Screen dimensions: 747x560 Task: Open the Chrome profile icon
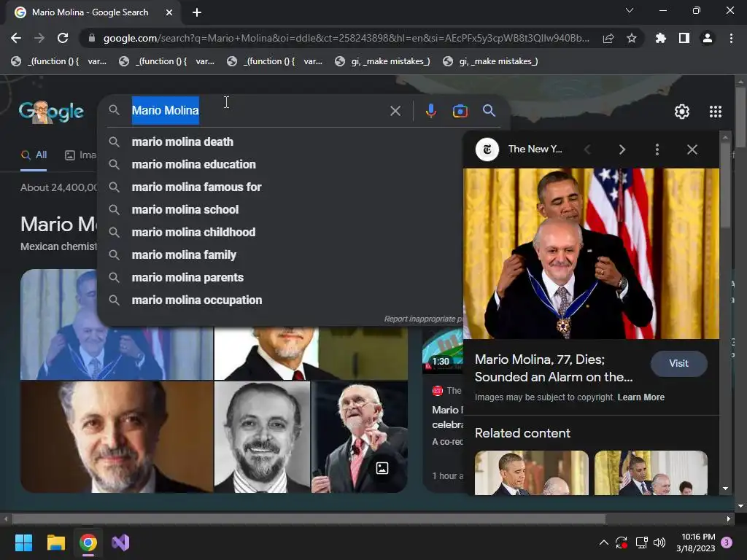pos(708,38)
